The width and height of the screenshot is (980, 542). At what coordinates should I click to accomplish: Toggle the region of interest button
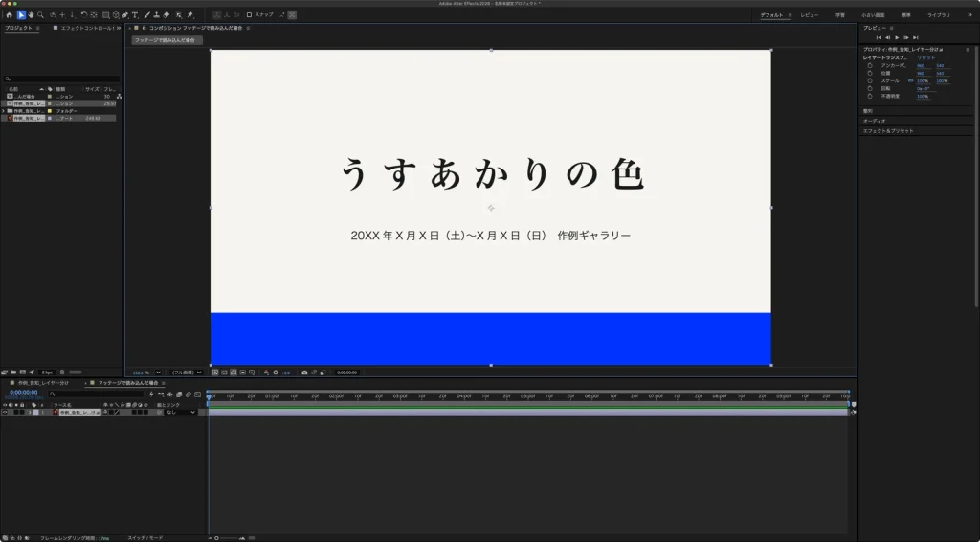243,373
